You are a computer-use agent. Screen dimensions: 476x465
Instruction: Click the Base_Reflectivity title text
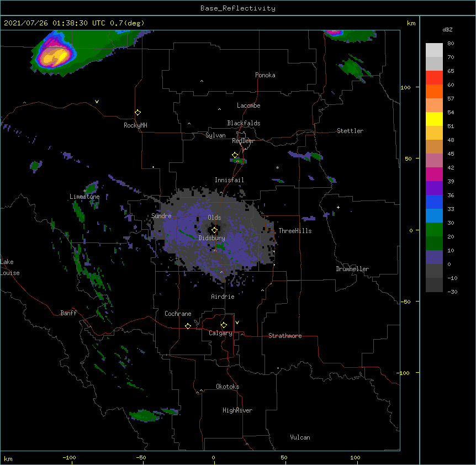[238, 8]
